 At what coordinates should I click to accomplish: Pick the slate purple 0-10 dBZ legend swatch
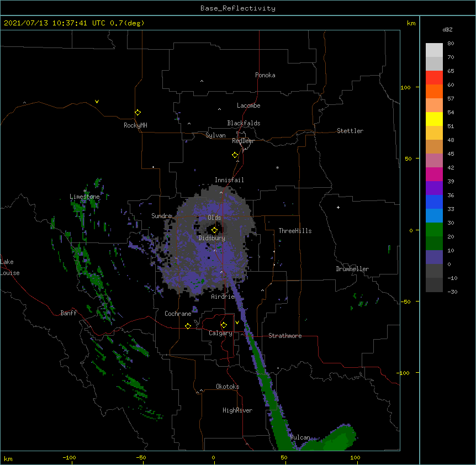[434, 257]
